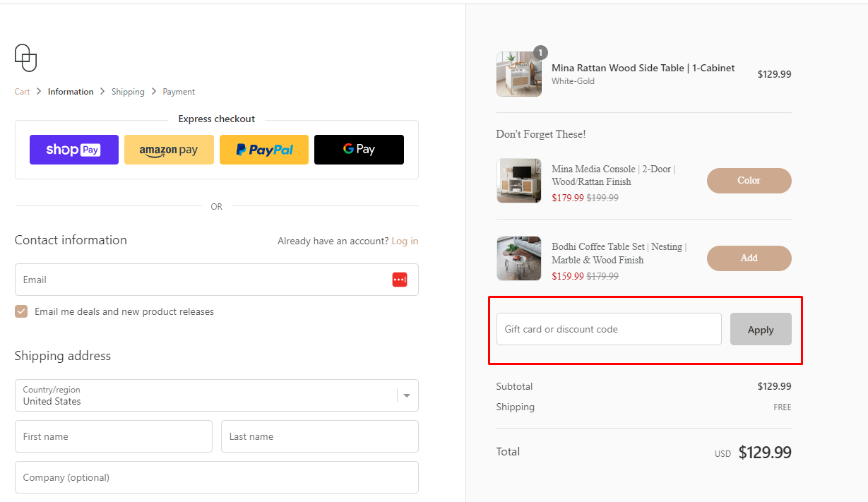Click the Shipping address heading

tap(63, 356)
